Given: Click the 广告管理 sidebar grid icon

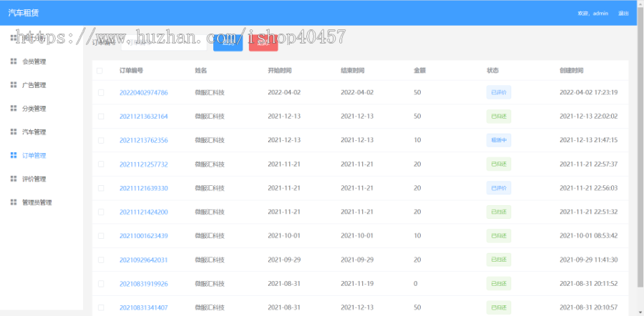Looking at the screenshot, I should tap(14, 85).
